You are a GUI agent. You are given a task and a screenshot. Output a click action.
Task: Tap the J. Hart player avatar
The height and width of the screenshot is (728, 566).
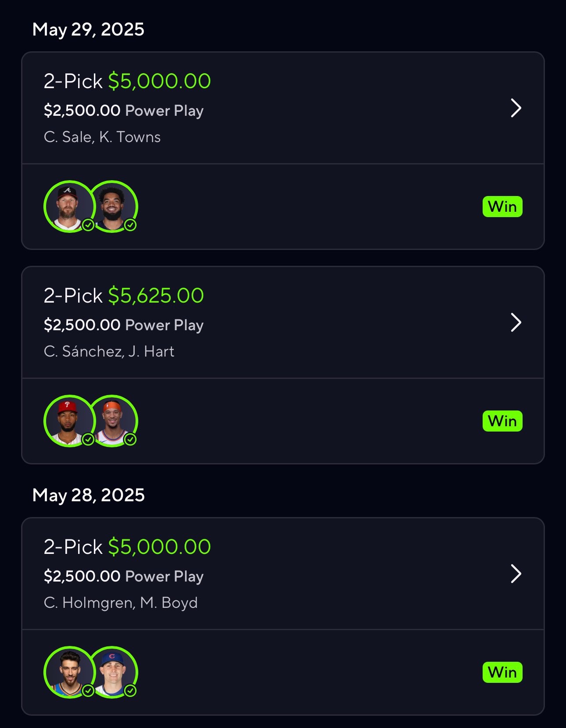point(112,421)
